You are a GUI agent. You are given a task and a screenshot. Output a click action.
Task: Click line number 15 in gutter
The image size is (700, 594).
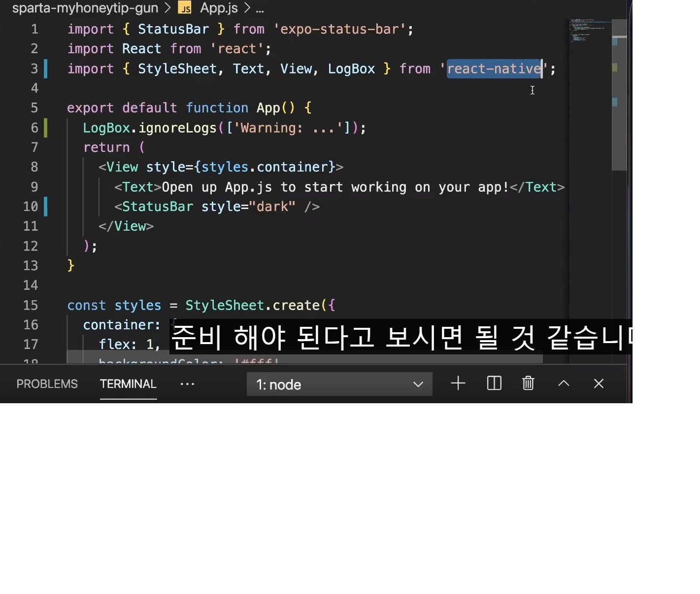tap(31, 305)
